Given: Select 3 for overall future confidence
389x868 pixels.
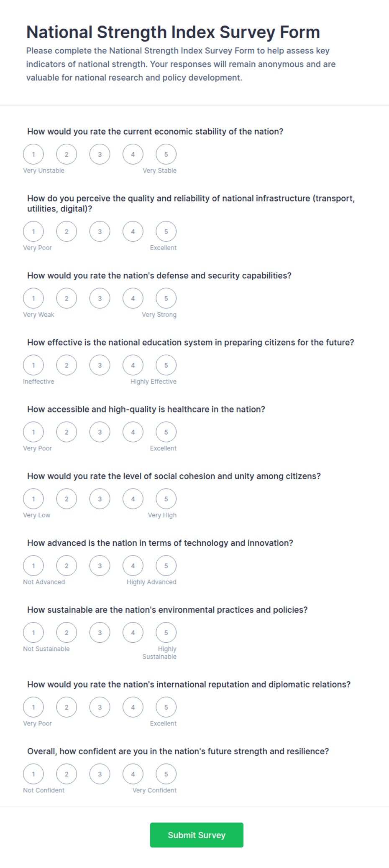Looking at the screenshot, I should 100,774.
